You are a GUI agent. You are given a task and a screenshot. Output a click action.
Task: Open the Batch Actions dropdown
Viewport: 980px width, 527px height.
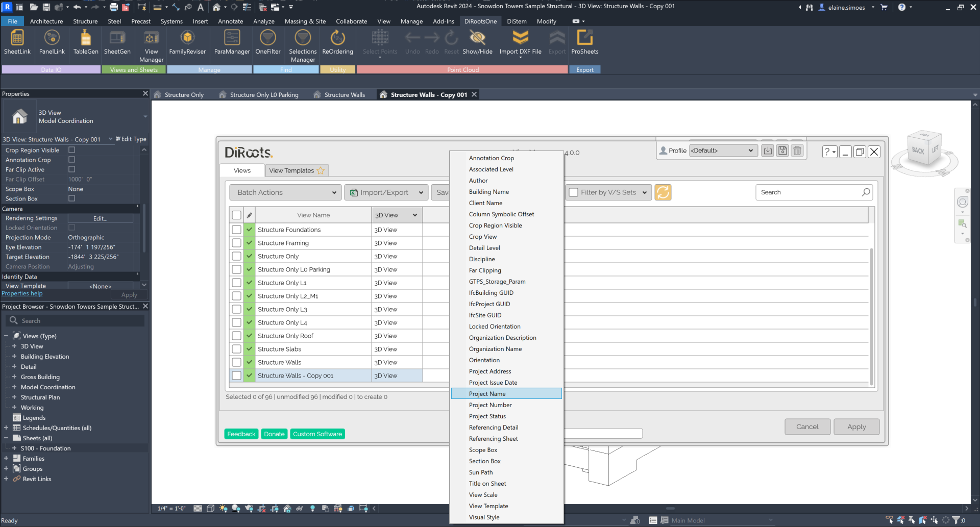click(286, 192)
